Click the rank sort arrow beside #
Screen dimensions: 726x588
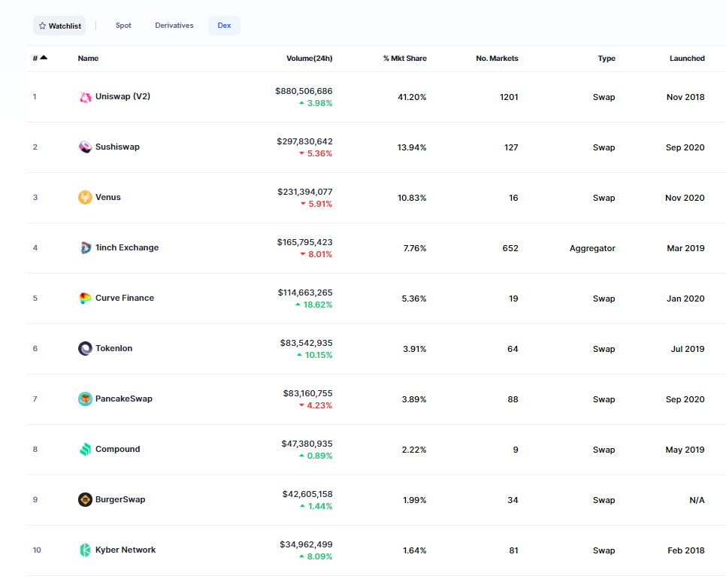click(44, 57)
